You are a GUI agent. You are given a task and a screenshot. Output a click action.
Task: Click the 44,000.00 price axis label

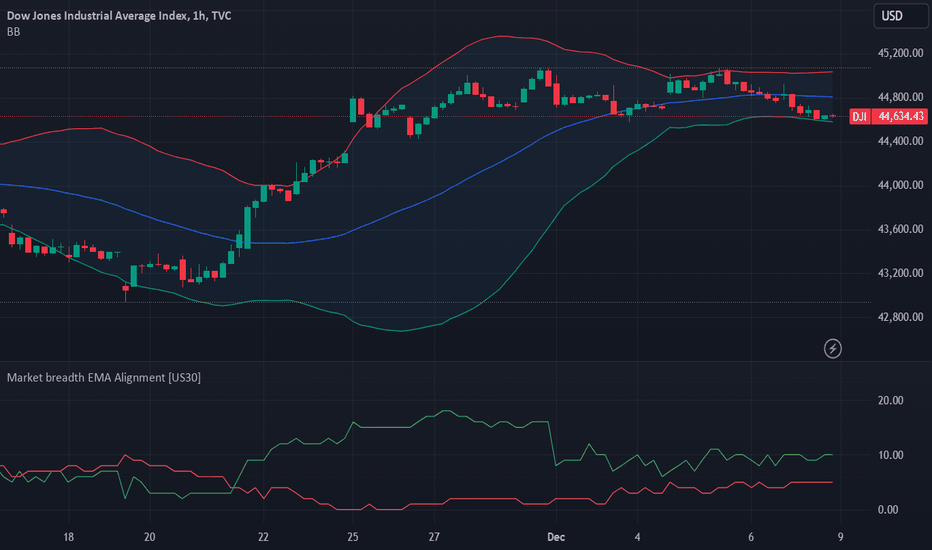pos(900,185)
